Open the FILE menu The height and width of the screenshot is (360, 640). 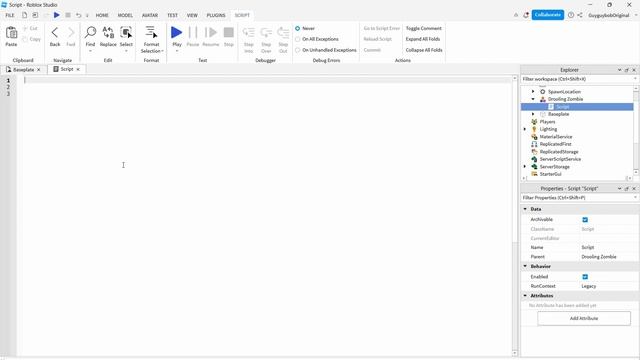(x=10, y=15)
